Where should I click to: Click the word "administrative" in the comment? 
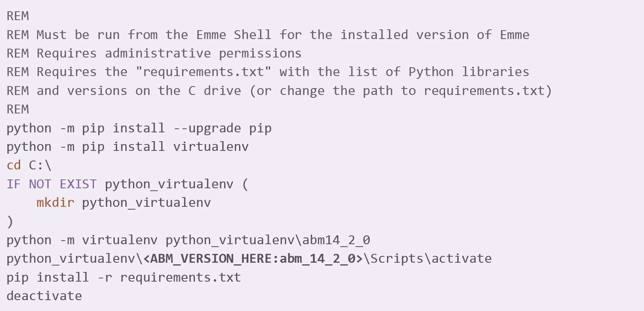[x=158, y=54]
